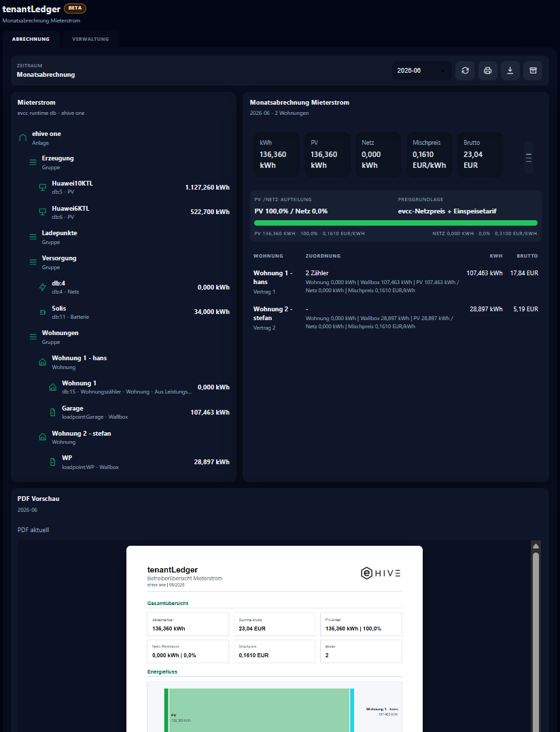Click the 2 Zähler assignment text
Image resolution: width=560 pixels, height=732 pixels.
[317, 273]
